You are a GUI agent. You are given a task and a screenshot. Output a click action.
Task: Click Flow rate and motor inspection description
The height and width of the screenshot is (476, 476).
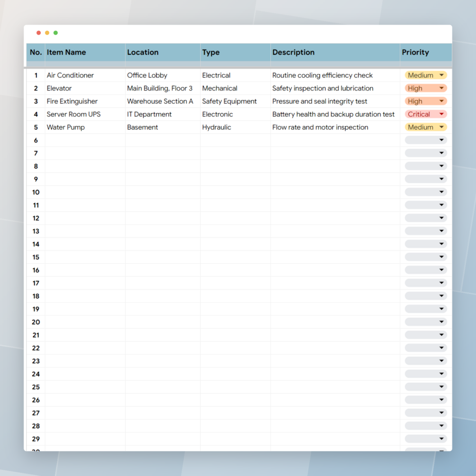(335, 127)
